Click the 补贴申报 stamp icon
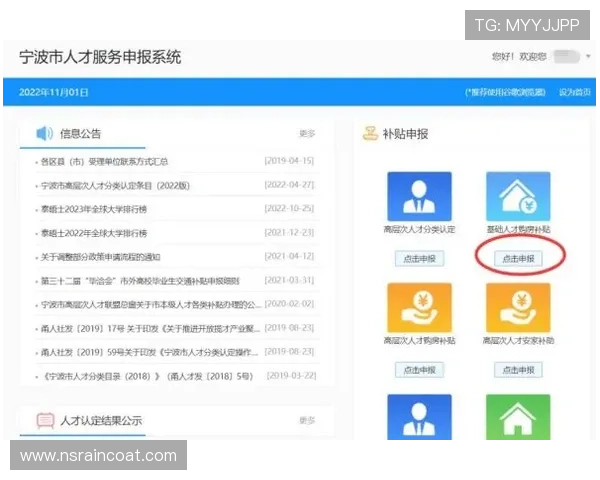Viewport: 600px width, 480px height. (x=370, y=133)
